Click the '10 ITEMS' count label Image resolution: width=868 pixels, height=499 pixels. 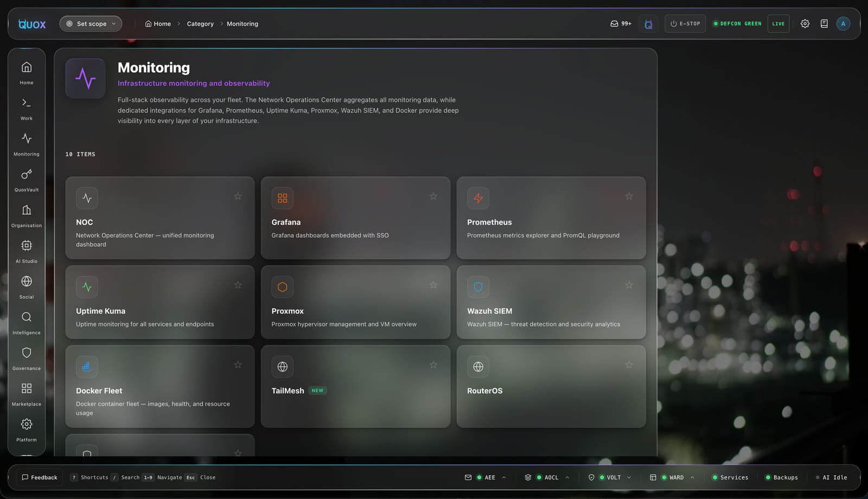coord(80,155)
